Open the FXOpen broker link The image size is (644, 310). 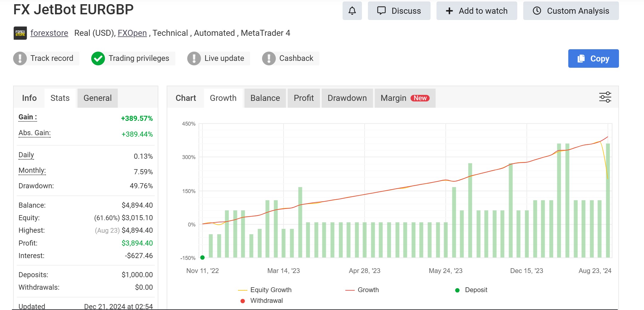[x=132, y=33]
